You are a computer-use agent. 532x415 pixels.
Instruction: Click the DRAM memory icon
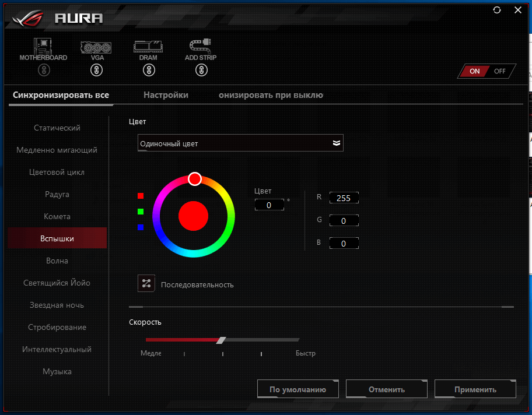point(148,46)
